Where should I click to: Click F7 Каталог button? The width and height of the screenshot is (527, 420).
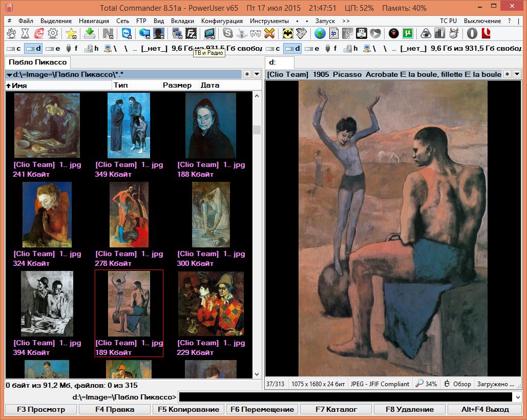pos(336,409)
